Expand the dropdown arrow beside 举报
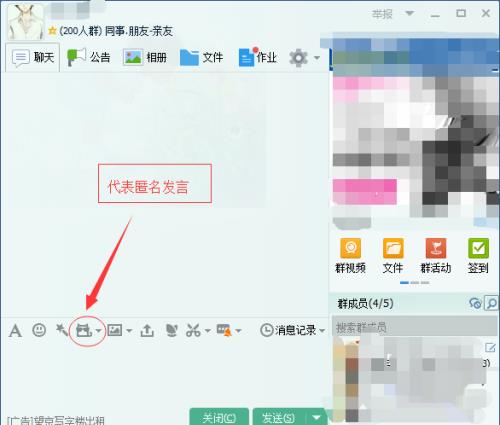Screen dimensions: 500x425 tap(410, 13)
